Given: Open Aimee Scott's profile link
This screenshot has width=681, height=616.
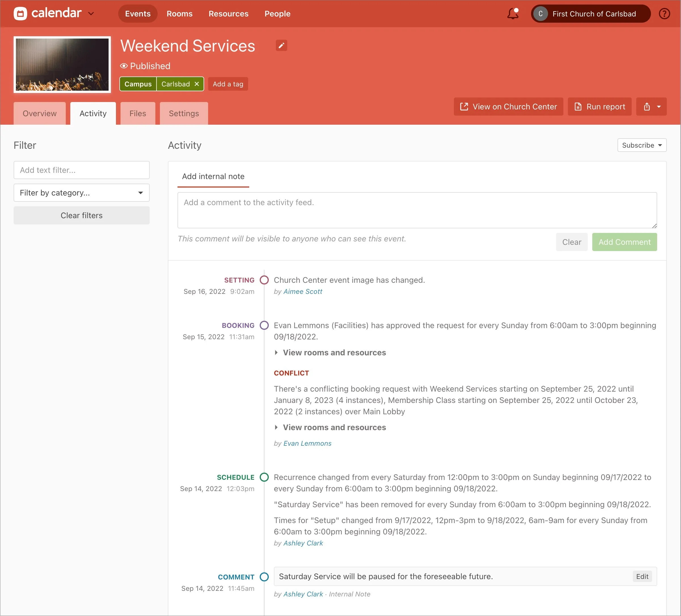Looking at the screenshot, I should point(303,291).
